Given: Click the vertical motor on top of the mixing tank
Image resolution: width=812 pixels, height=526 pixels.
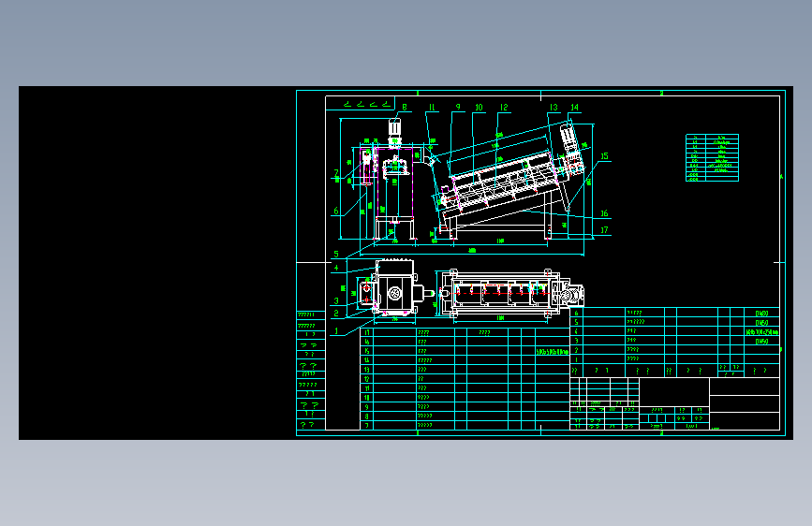Looking at the screenshot, I should [x=394, y=132].
